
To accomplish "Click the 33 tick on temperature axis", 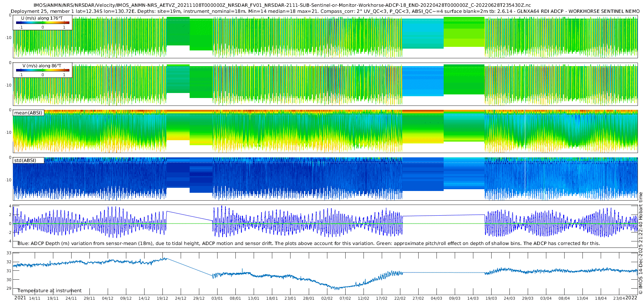I will 9,253.
